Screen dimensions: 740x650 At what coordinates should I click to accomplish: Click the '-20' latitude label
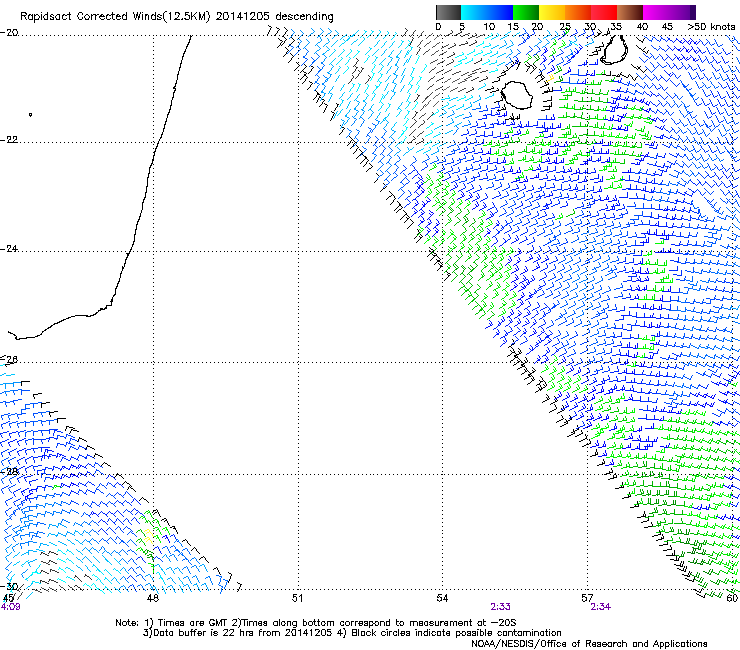point(9,33)
